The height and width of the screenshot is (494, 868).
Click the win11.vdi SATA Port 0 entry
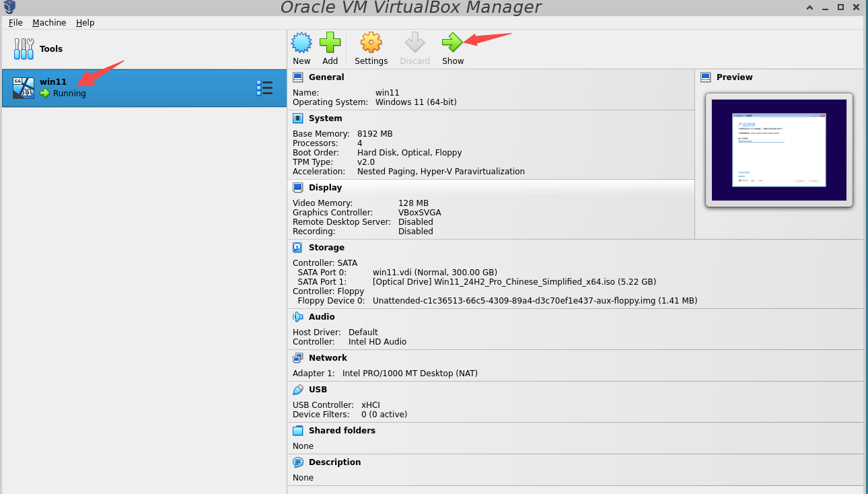pos(435,273)
